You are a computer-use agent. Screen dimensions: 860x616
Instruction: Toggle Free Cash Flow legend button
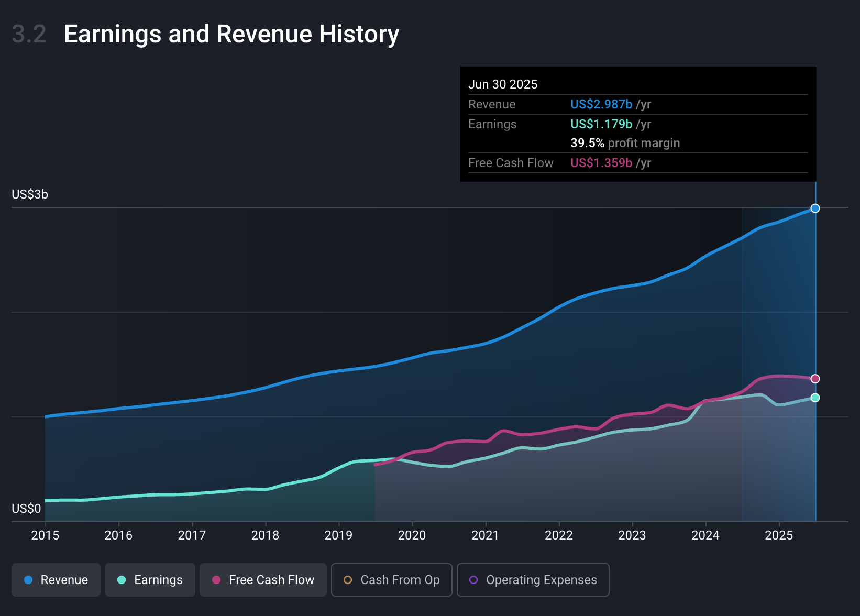[x=263, y=580]
